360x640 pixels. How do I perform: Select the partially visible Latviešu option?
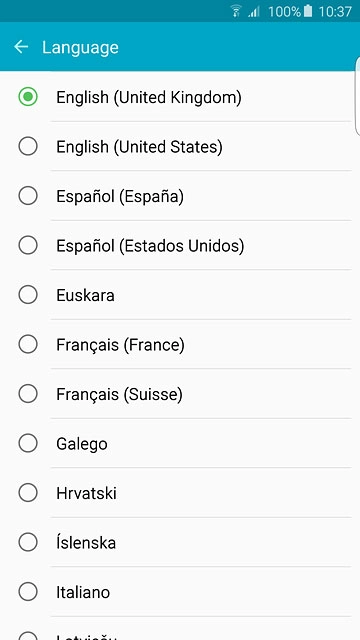(x=180, y=632)
